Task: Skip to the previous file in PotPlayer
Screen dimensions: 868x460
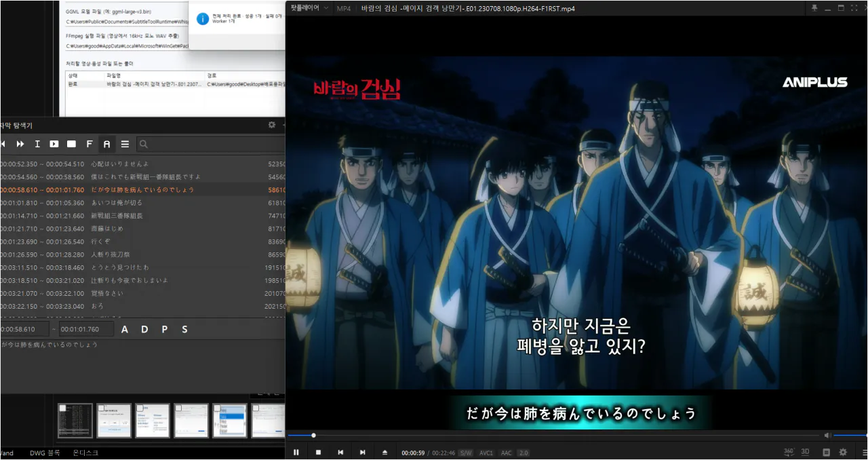Action: 340,452
